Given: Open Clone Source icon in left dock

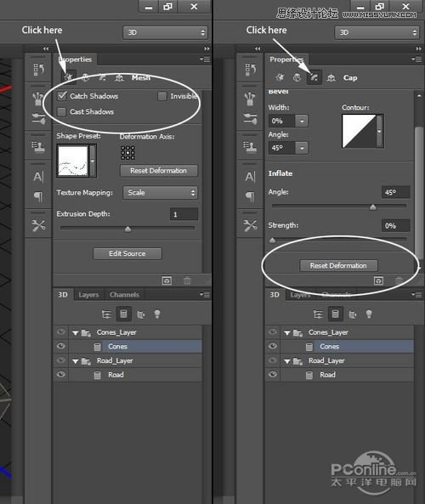Looking at the screenshot, I should coord(38,147).
